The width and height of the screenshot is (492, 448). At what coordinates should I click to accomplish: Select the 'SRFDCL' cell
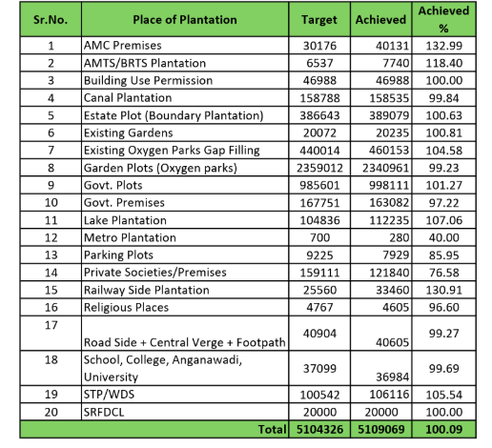point(185,412)
